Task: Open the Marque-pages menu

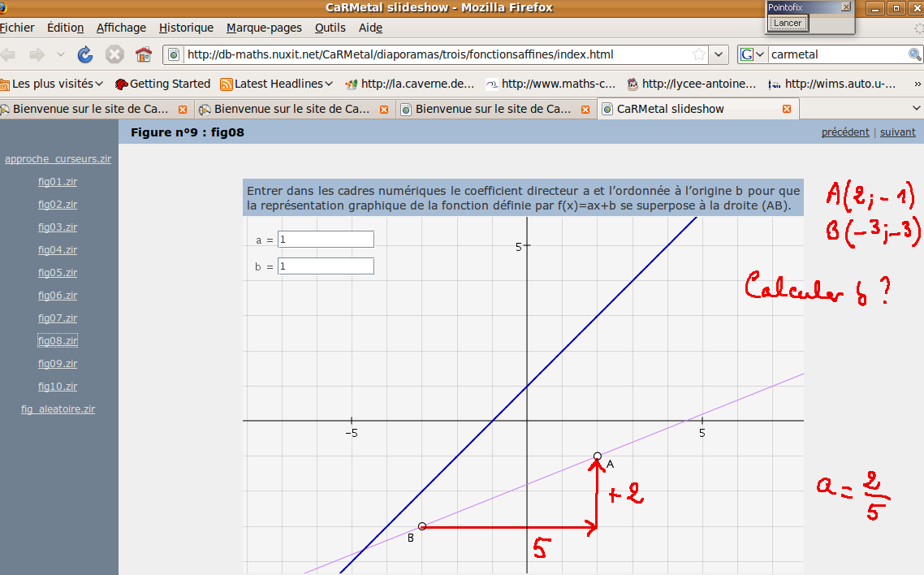Action: click(x=264, y=28)
